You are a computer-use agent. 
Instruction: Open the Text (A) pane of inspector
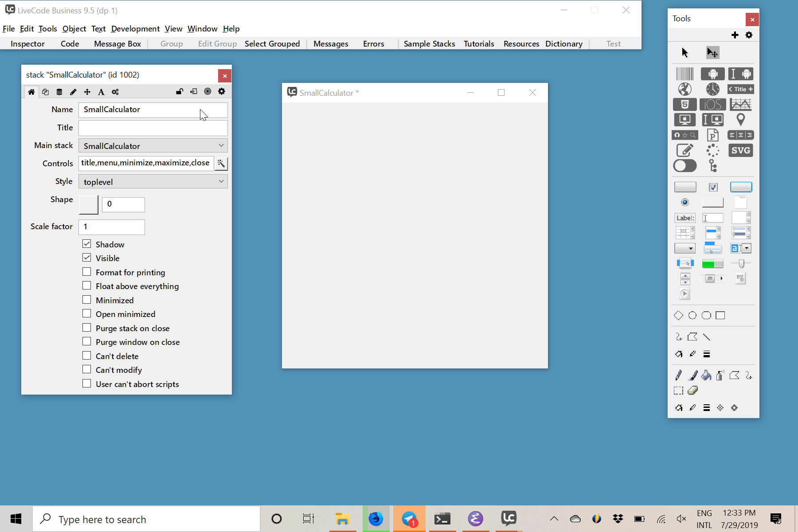[x=101, y=92]
